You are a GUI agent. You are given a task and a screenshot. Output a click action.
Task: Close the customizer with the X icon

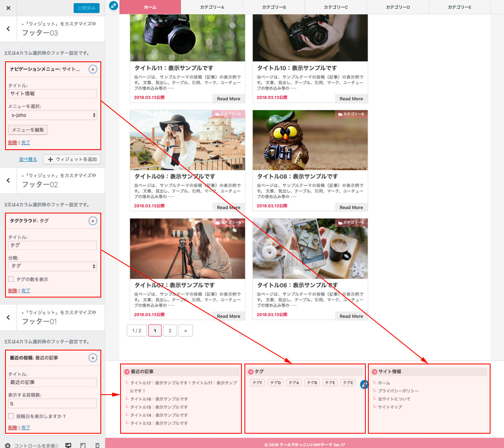coord(8,8)
